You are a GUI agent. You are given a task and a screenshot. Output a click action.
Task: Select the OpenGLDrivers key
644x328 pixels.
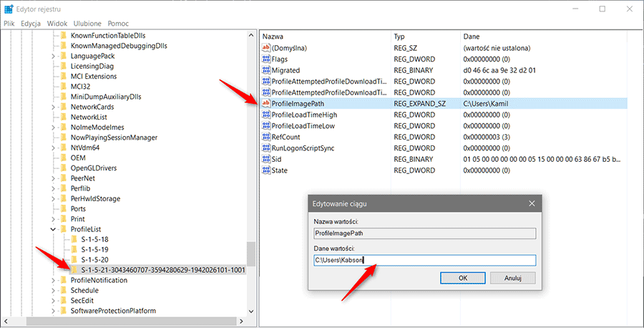click(x=93, y=168)
